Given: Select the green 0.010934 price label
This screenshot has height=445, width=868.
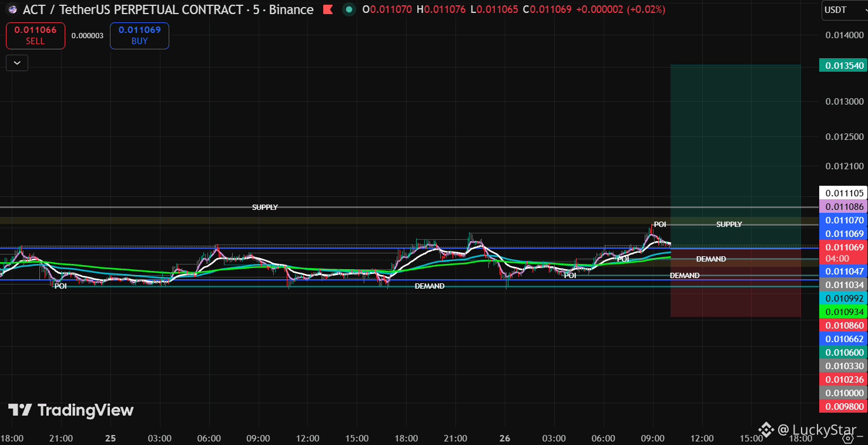Looking at the screenshot, I should click(843, 312).
